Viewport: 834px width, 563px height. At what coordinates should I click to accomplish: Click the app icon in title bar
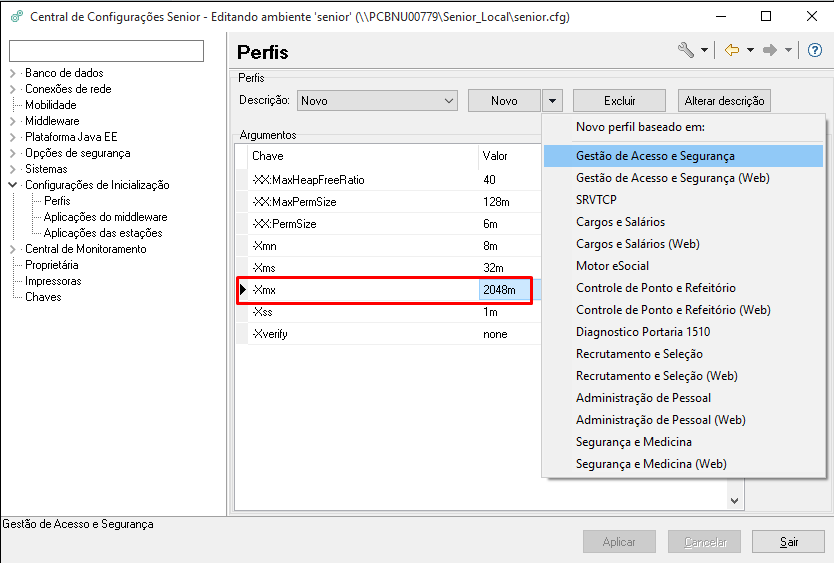pos(16,17)
